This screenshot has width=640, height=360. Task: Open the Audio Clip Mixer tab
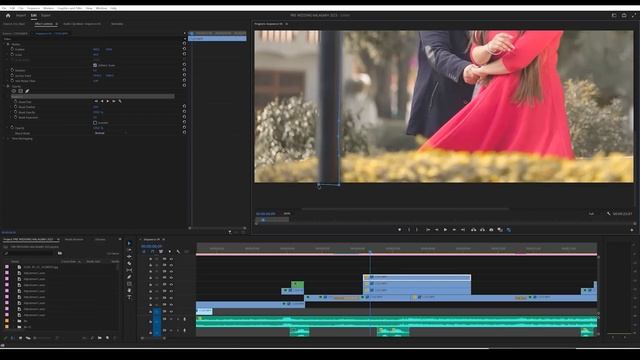pyautogui.click(x=82, y=24)
